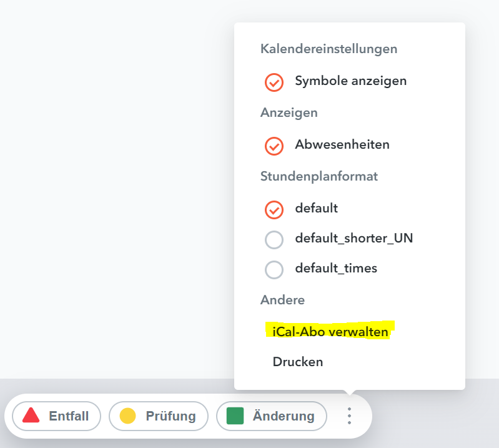
Task: Toggle the Entfall legend button
Action: click(56, 416)
